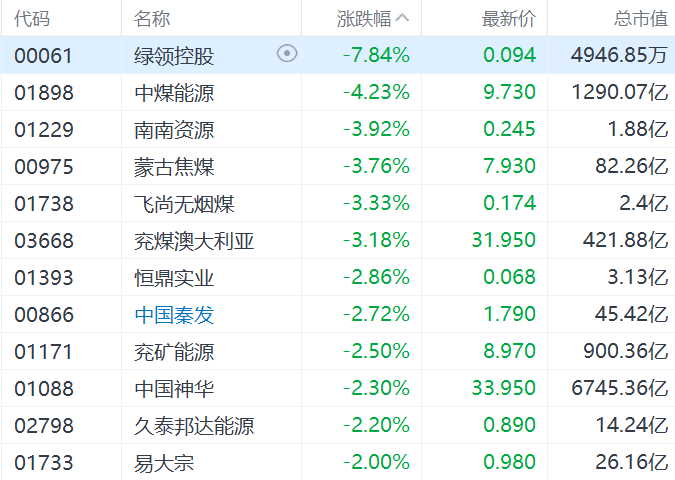Select stock code 01733
Screen dimensions: 675x480
(43, 463)
